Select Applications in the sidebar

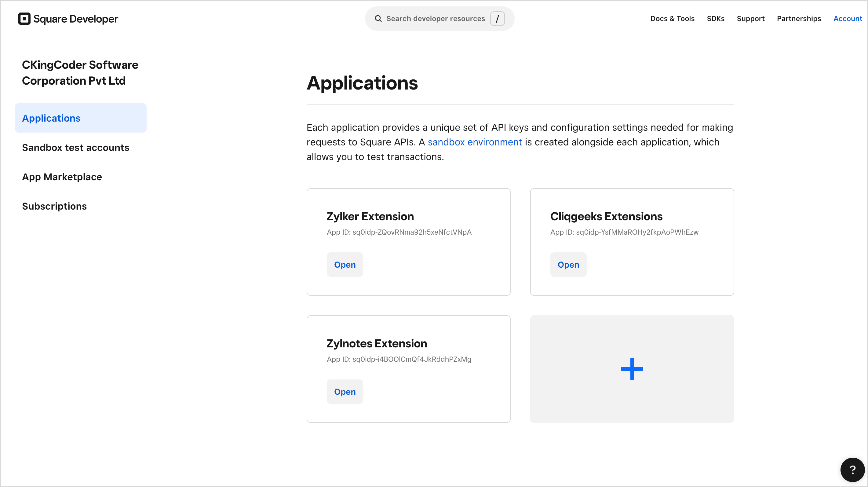click(x=51, y=118)
